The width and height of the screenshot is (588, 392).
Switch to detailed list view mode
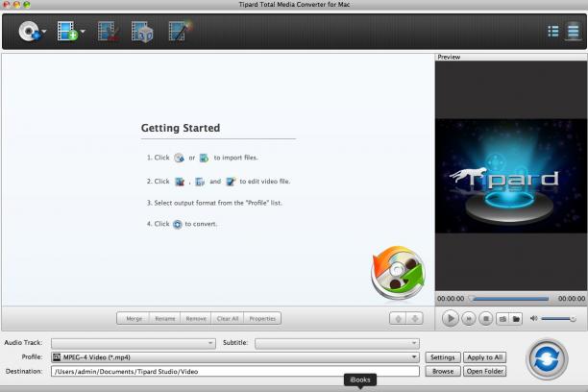pyautogui.click(x=573, y=31)
